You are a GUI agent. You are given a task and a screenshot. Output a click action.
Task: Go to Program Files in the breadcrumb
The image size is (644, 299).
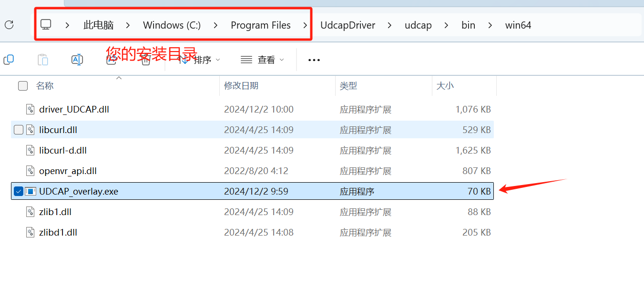261,25
